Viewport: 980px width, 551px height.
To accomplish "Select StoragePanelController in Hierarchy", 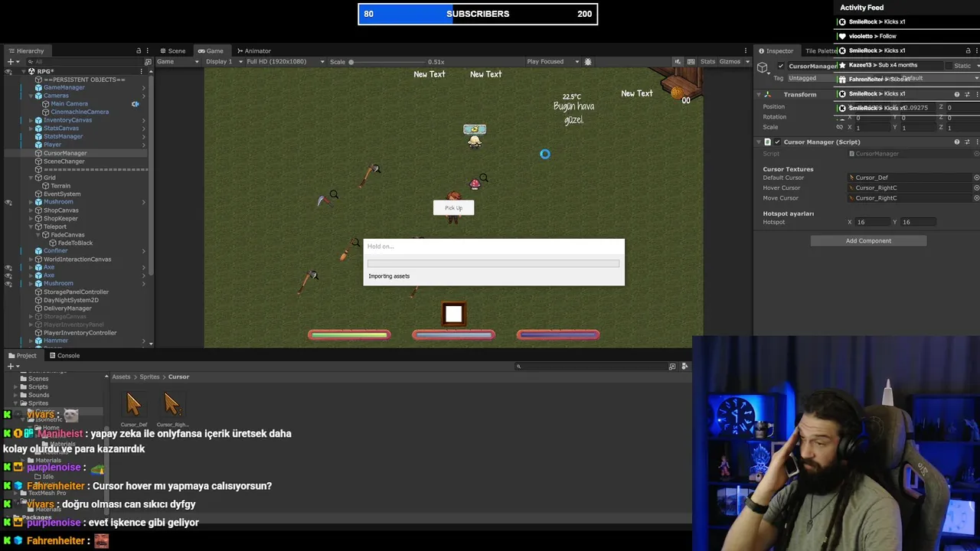I will [76, 292].
